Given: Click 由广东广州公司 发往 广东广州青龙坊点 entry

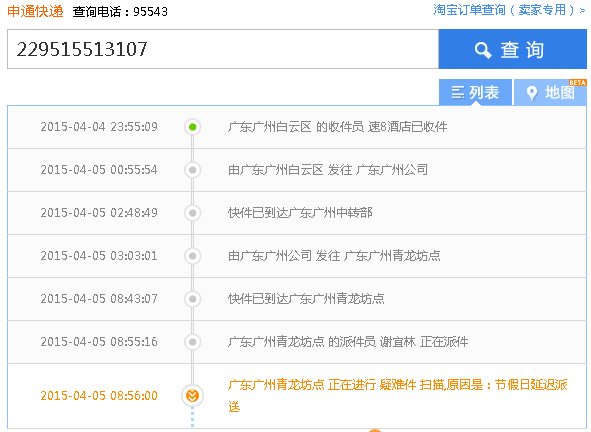Looking at the screenshot, I should tap(334, 256).
